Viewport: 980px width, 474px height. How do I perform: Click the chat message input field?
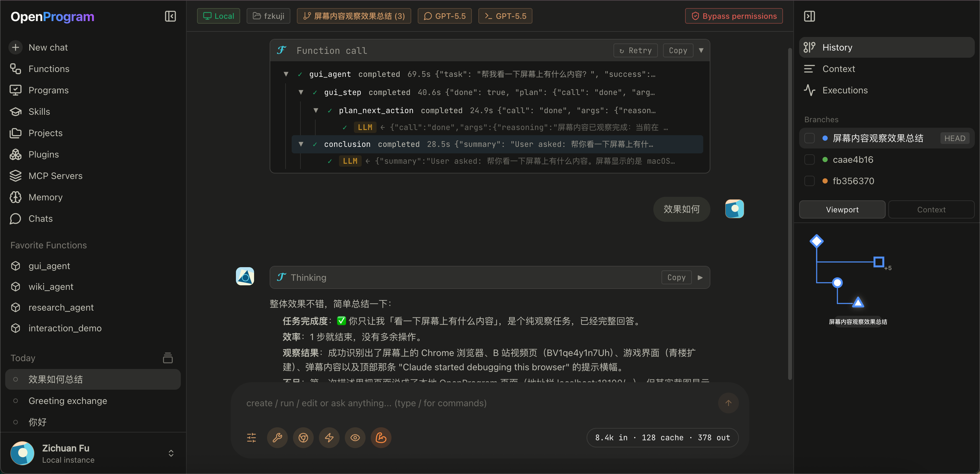click(477, 403)
